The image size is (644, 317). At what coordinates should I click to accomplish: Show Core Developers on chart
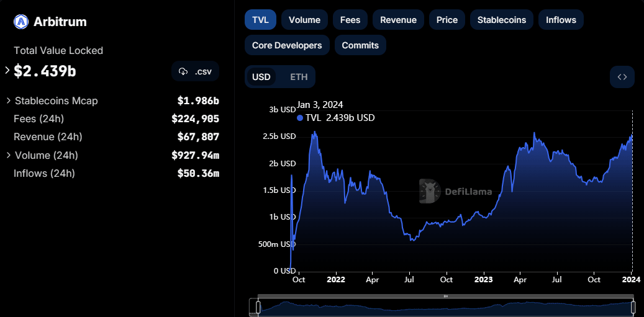(287, 45)
